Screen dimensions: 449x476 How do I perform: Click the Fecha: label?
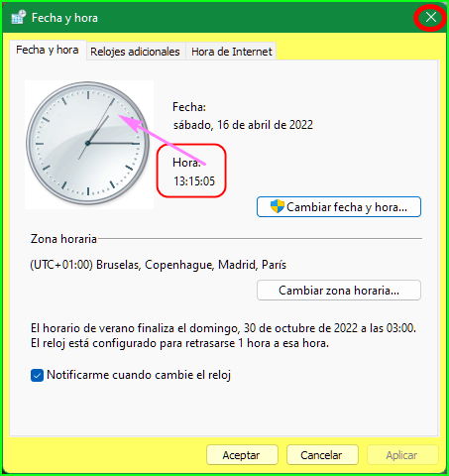(x=189, y=107)
